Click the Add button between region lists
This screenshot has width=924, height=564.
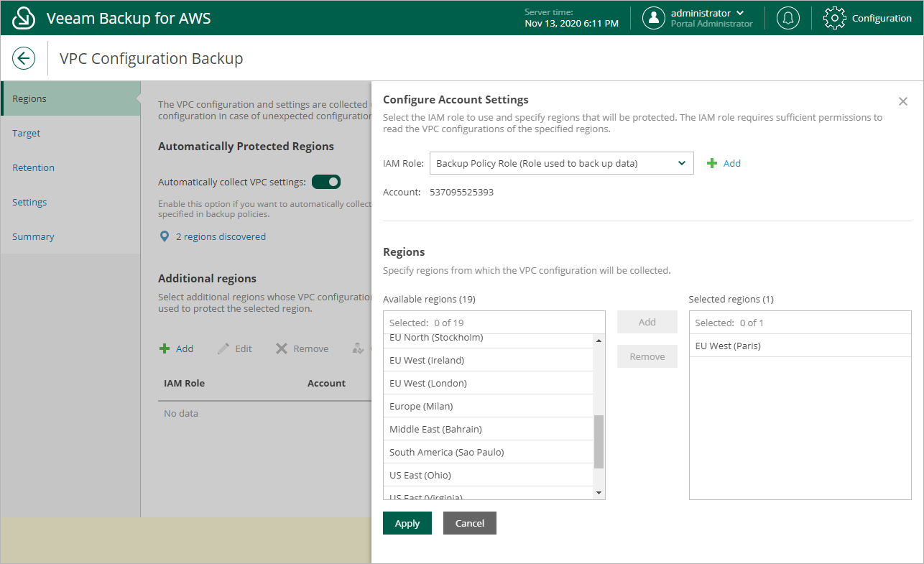[647, 322]
